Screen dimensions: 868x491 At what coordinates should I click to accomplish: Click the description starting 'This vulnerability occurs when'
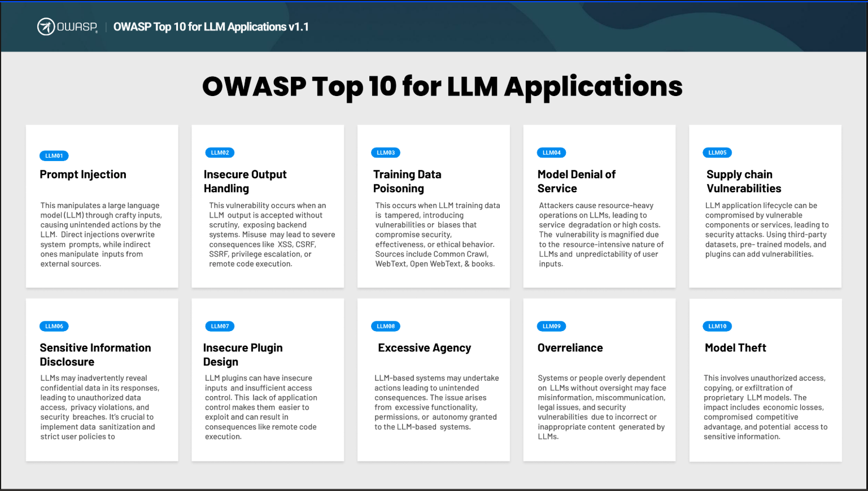[x=272, y=234]
